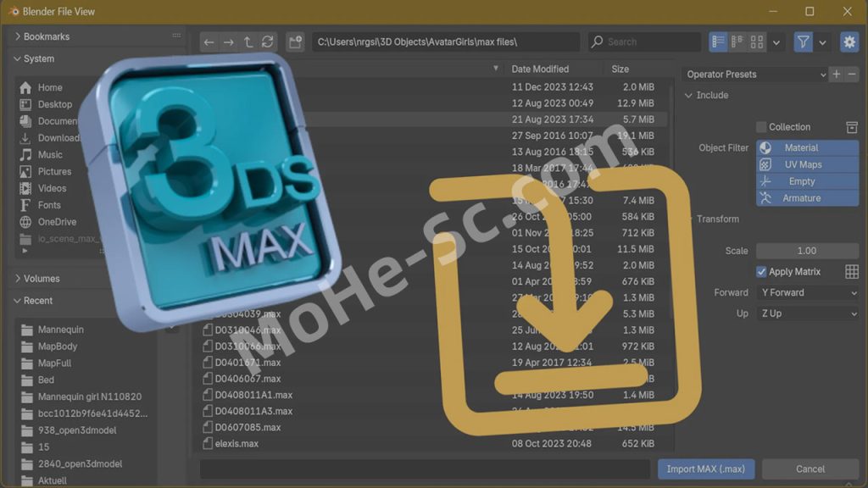
Task: Click the parent directory up arrow
Action: point(248,42)
